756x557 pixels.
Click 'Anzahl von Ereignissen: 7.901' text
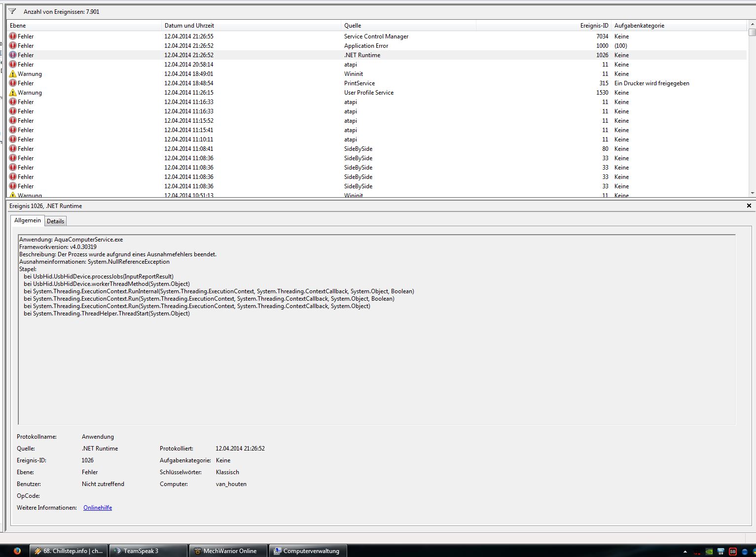coord(62,12)
